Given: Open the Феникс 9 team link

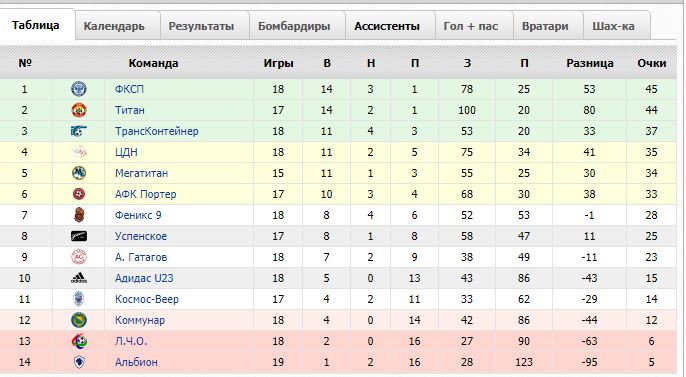Looking at the screenshot, I should [x=138, y=215].
